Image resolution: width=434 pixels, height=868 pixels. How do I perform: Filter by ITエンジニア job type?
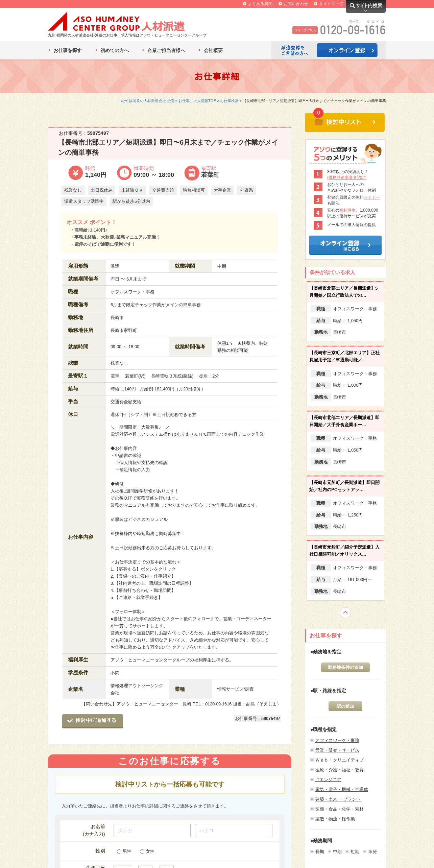(328, 780)
